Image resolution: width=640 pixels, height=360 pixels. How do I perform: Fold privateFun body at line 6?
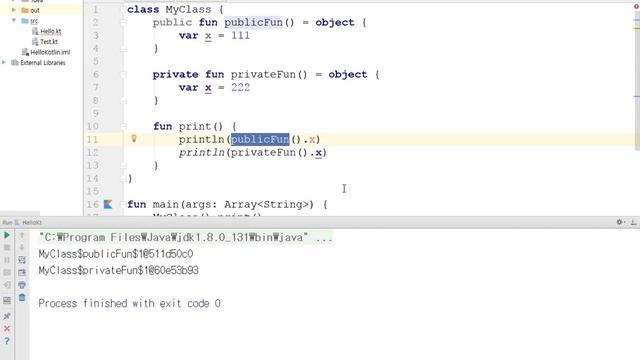[123, 74]
